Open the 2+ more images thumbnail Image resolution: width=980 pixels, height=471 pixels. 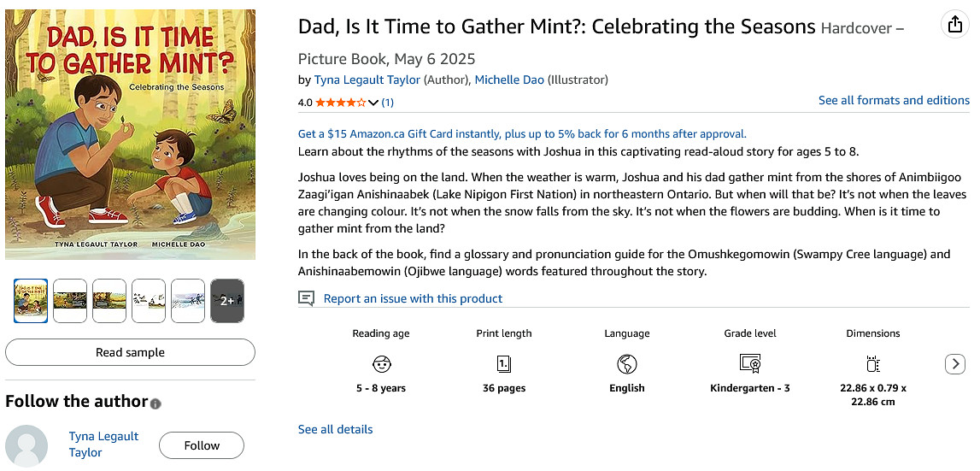coord(227,301)
